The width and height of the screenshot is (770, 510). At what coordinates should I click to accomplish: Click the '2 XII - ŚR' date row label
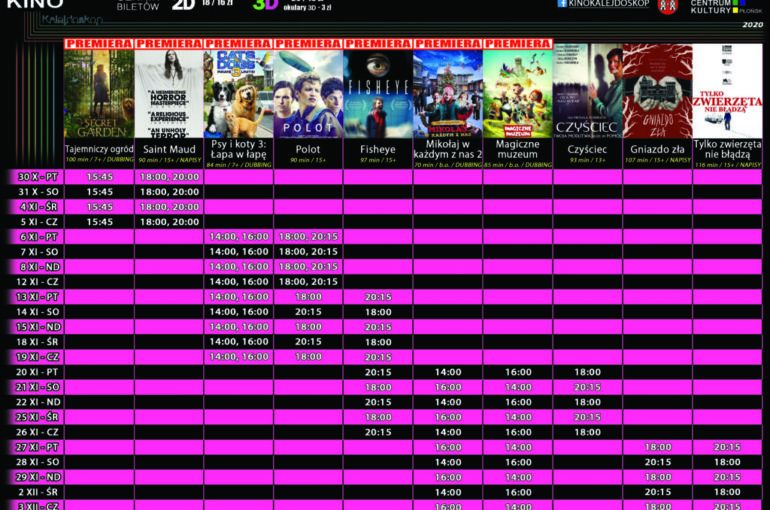(x=38, y=492)
